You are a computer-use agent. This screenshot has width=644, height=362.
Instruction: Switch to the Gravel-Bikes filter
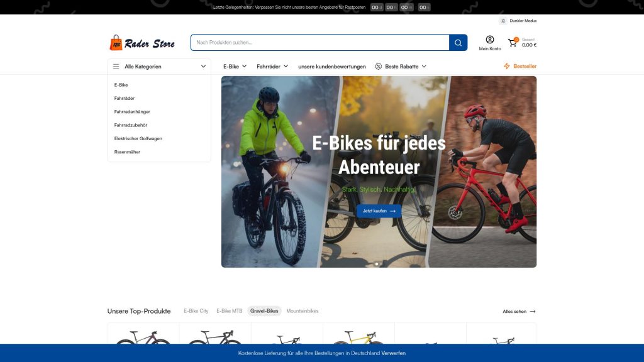click(264, 310)
